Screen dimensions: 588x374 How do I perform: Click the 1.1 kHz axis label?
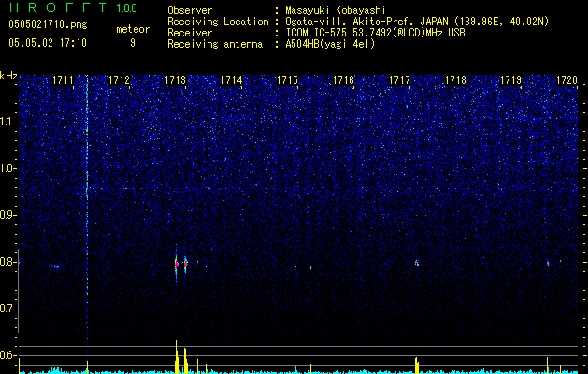[7, 122]
